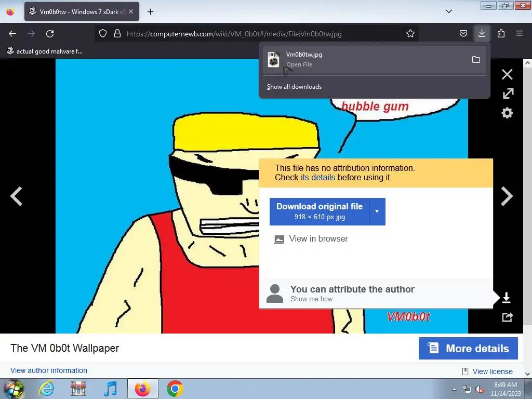Click the taskbar clock showing 8:49 AM

[505, 389]
